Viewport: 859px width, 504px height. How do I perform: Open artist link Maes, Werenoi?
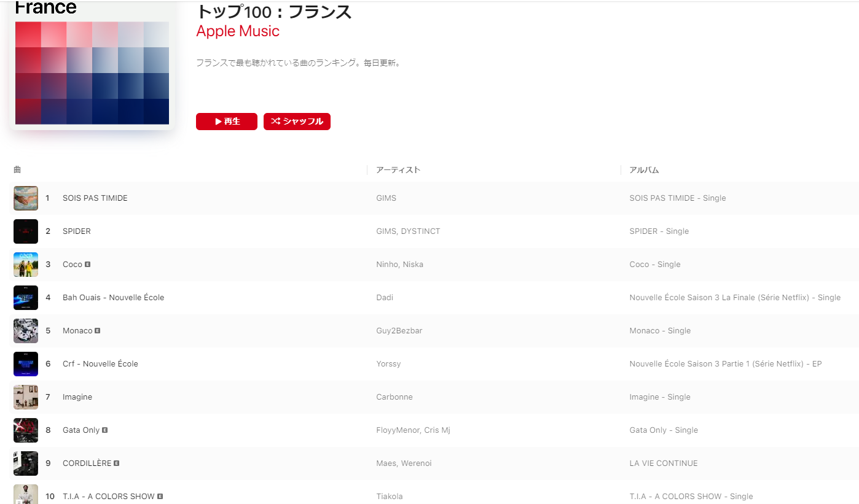pos(404,463)
